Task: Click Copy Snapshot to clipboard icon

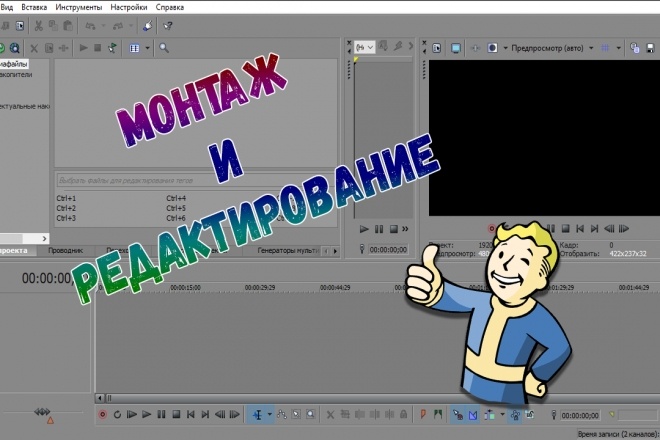Action: coord(634,48)
